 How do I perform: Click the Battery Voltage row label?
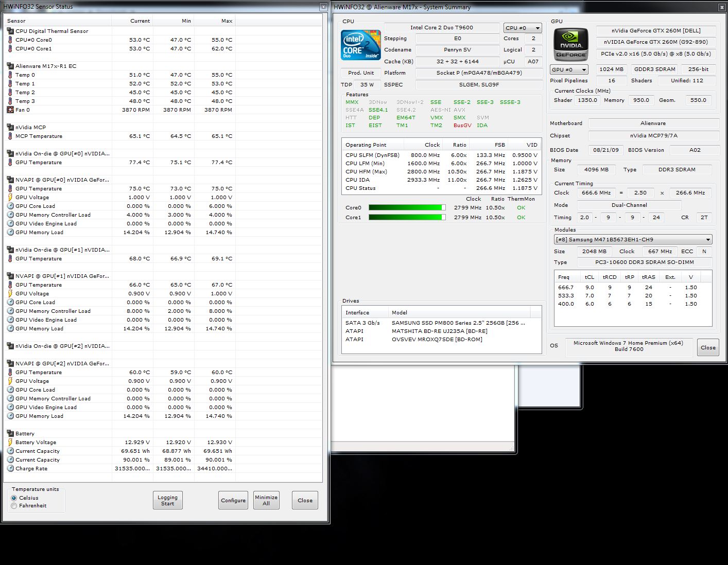point(36,442)
